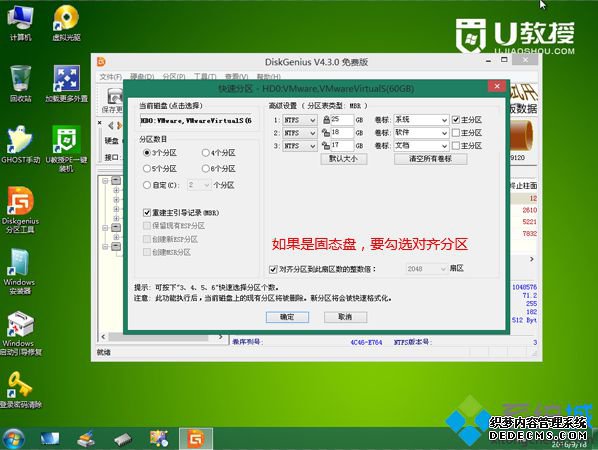Toggle 对齐分区到此扇区数的整数倍 checkbox
The width and height of the screenshot is (598, 450).
pos(273,269)
